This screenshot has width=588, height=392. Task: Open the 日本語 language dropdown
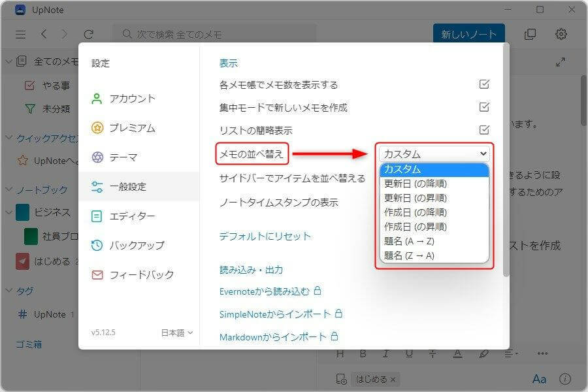point(177,333)
